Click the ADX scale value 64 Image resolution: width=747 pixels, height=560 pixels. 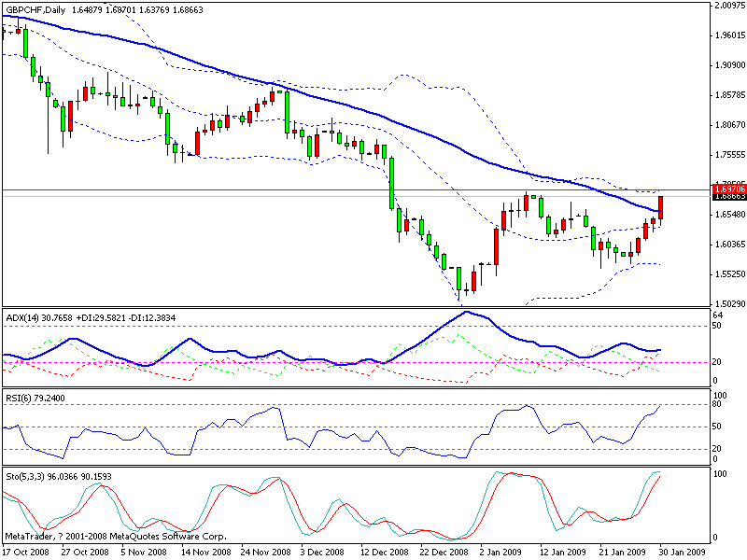click(x=717, y=315)
